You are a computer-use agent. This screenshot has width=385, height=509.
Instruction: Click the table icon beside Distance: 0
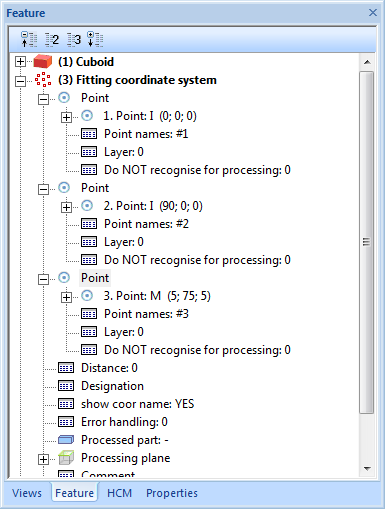tap(66, 368)
